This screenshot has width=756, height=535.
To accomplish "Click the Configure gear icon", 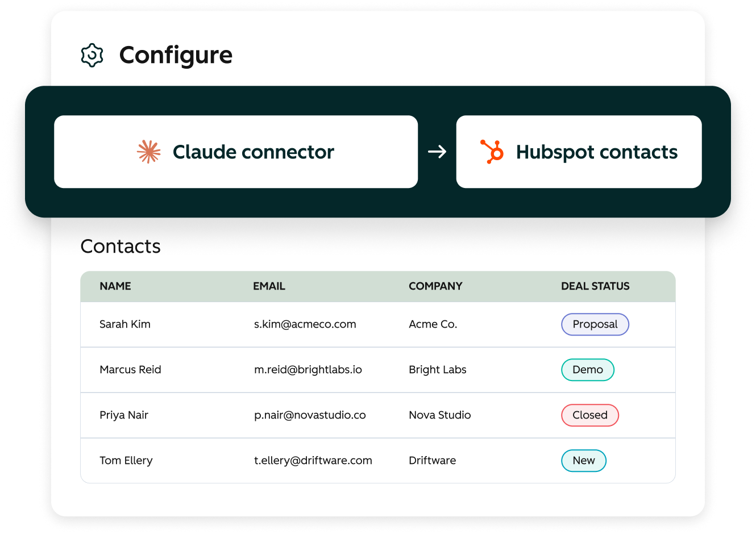I will click(x=92, y=55).
